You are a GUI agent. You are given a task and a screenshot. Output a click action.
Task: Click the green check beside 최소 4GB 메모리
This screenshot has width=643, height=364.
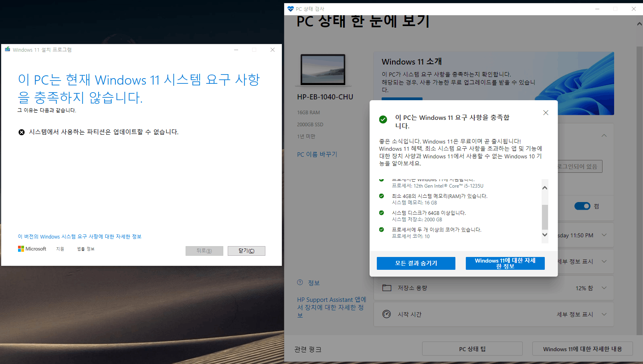382,196
